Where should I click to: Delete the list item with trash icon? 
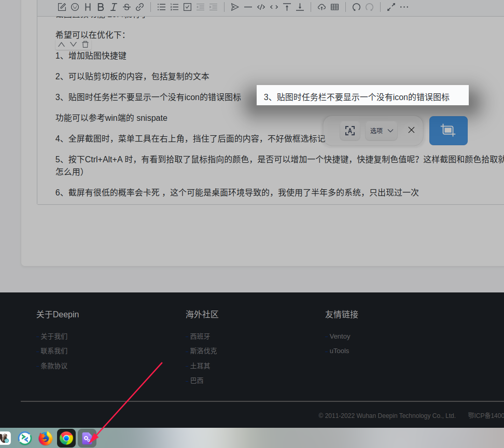[85, 45]
